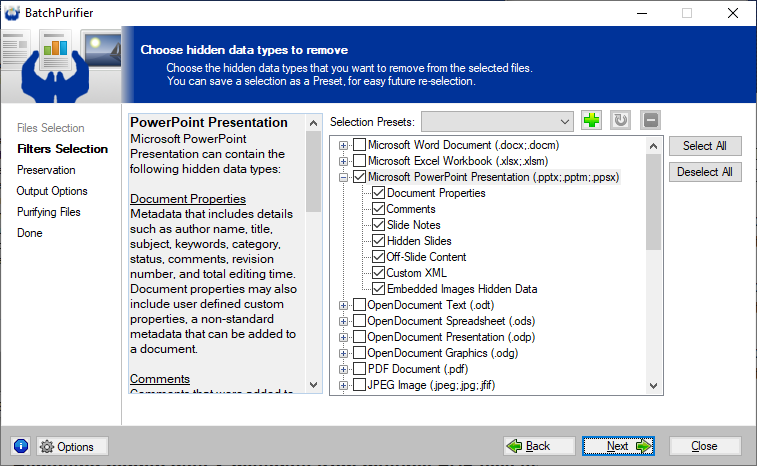The image size is (757, 466).
Task: Select Filters Selection step
Action: pyautogui.click(x=62, y=149)
